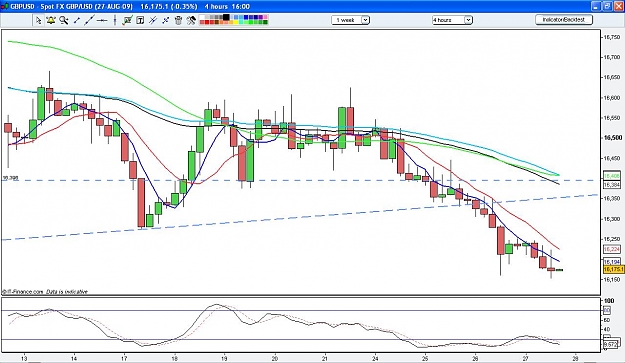Select the long trend line drawing tool
This screenshot has width=625, height=363.
click(x=89, y=20)
